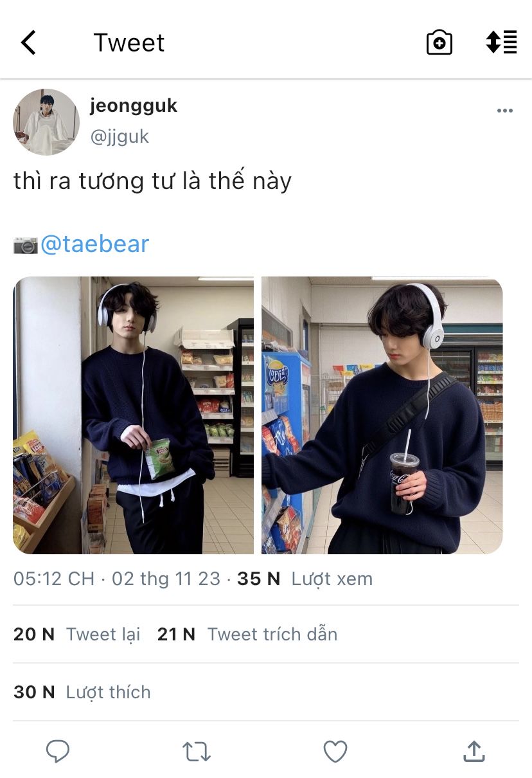Tap the retweet arrows icon
Image resolution: width=532 pixels, height=778 pixels.
point(197,751)
